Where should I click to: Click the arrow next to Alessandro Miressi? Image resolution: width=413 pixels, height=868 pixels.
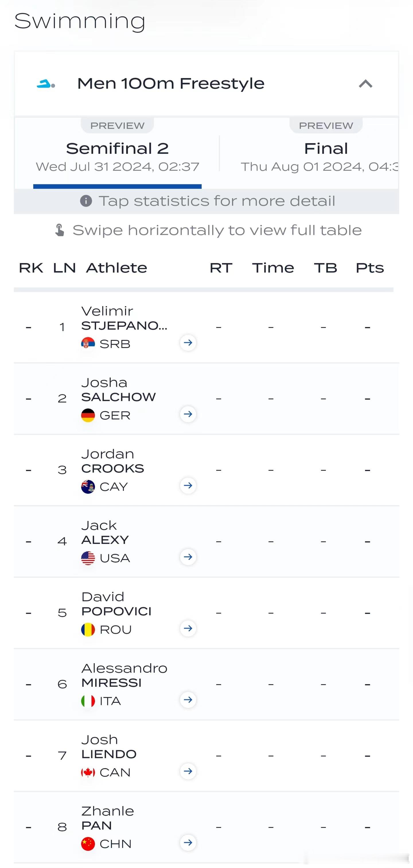[x=188, y=700]
